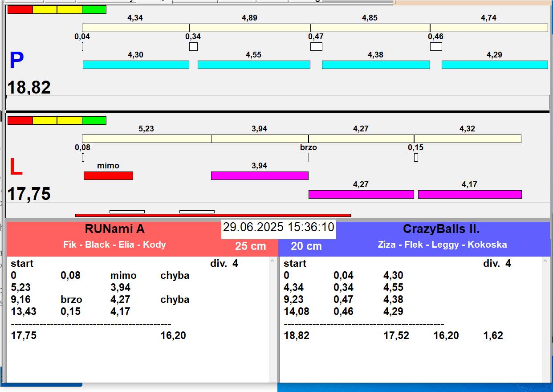553x392 pixels.
Task: Click the RUNami A team name header
Action: coord(114,229)
